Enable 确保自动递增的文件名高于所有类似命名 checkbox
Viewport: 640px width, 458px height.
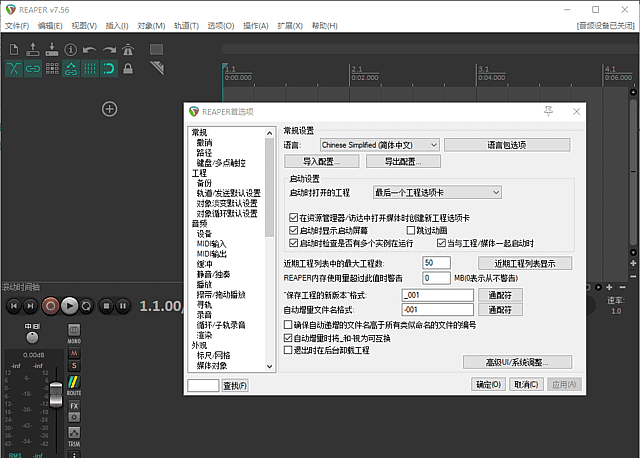[288, 325]
